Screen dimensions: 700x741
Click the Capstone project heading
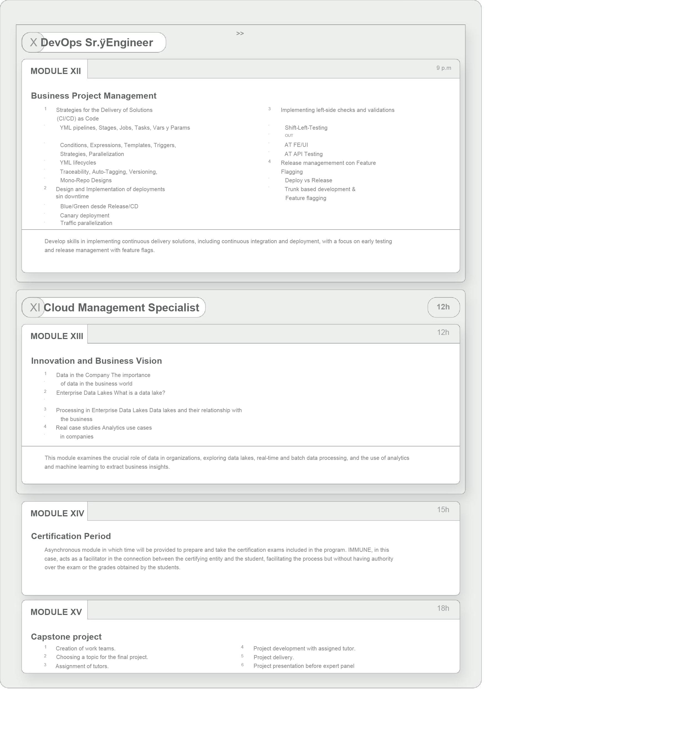pyautogui.click(x=66, y=637)
